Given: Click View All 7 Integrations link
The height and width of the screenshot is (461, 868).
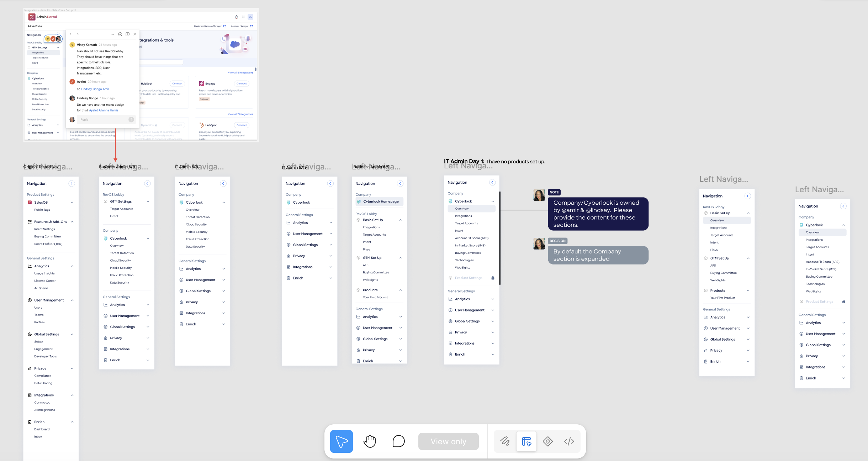Looking at the screenshot, I should tap(240, 114).
